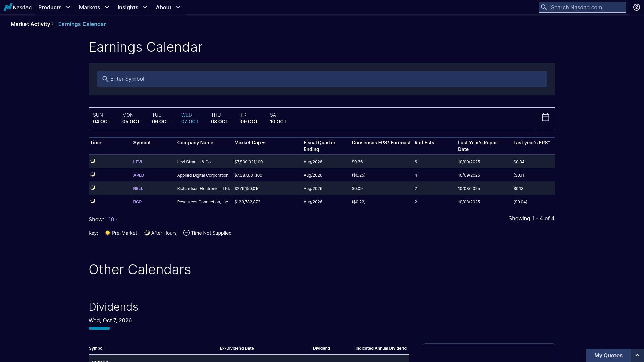The image size is (644, 362).
Task: Select the FRI 09 OCT tab
Action: (249, 118)
